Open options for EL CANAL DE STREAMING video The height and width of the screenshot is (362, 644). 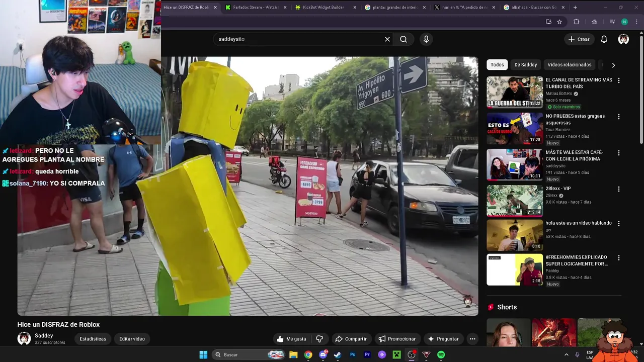click(618, 80)
